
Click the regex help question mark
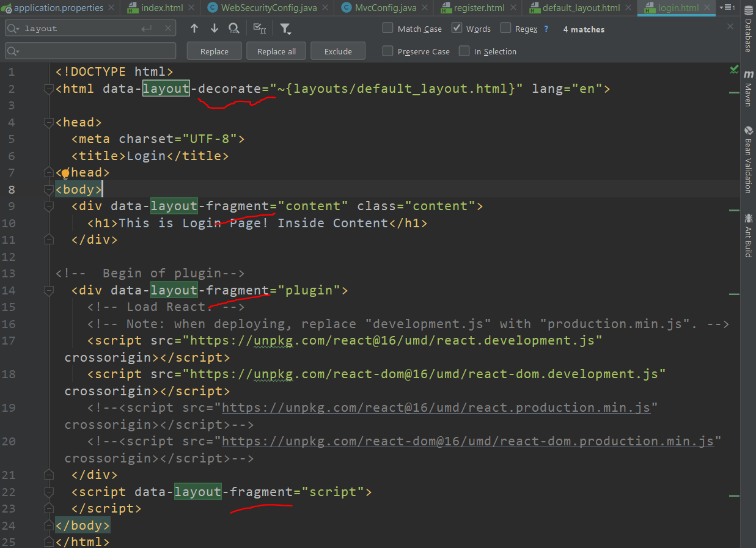(x=547, y=29)
